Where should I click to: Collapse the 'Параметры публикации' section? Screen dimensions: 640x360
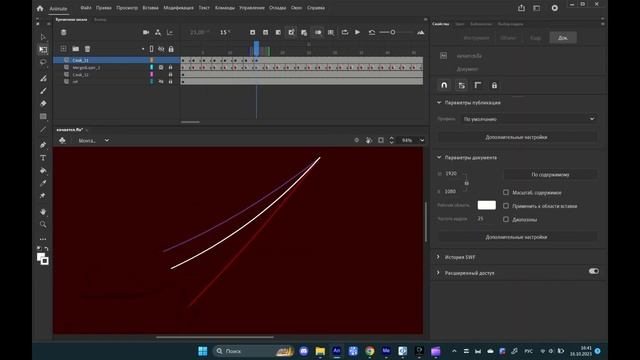[439, 102]
